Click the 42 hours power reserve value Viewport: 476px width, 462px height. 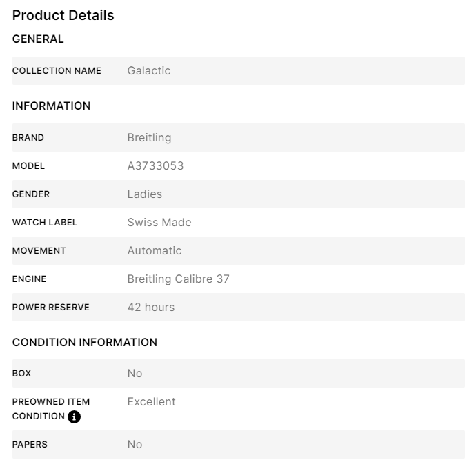[x=150, y=307]
